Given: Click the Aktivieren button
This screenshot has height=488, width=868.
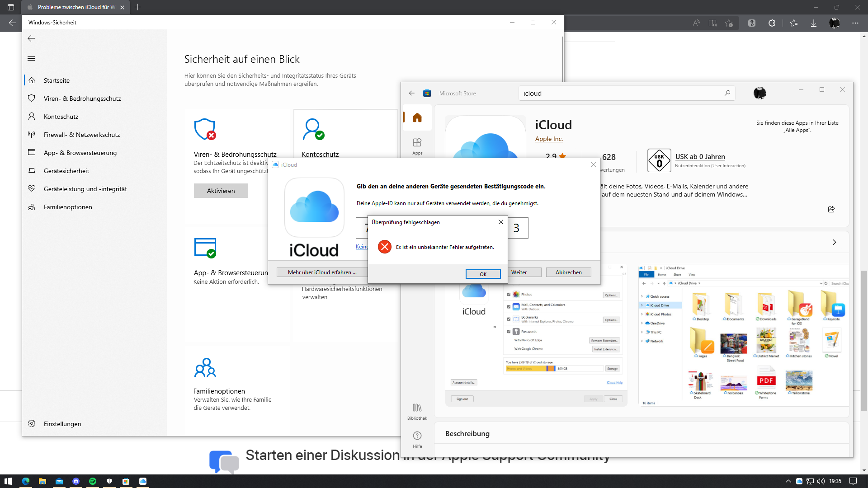Looking at the screenshot, I should pyautogui.click(x=221, y=191).
